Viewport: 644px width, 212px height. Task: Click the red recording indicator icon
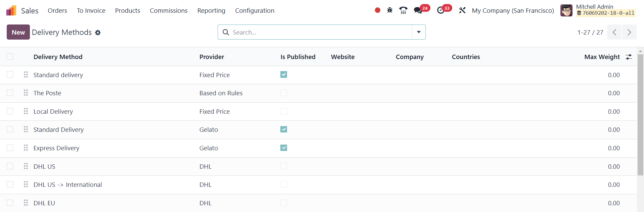point(377,10)
